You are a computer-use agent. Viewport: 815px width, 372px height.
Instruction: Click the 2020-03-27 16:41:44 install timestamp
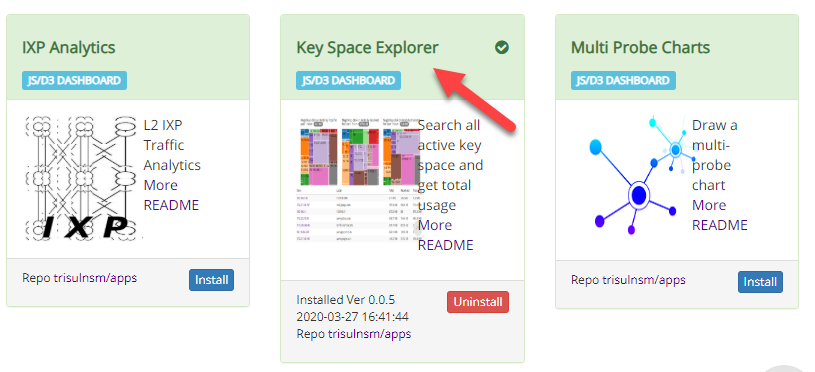pos(352,316)
